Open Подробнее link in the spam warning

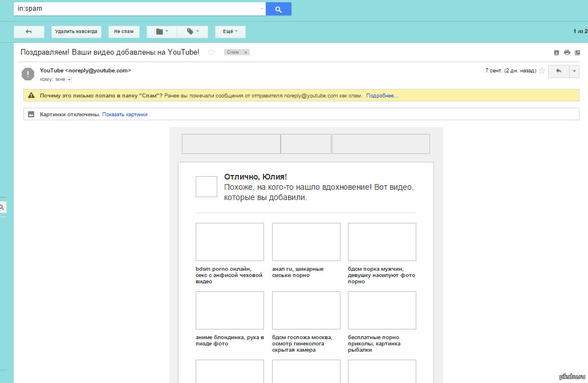(382, 96)
